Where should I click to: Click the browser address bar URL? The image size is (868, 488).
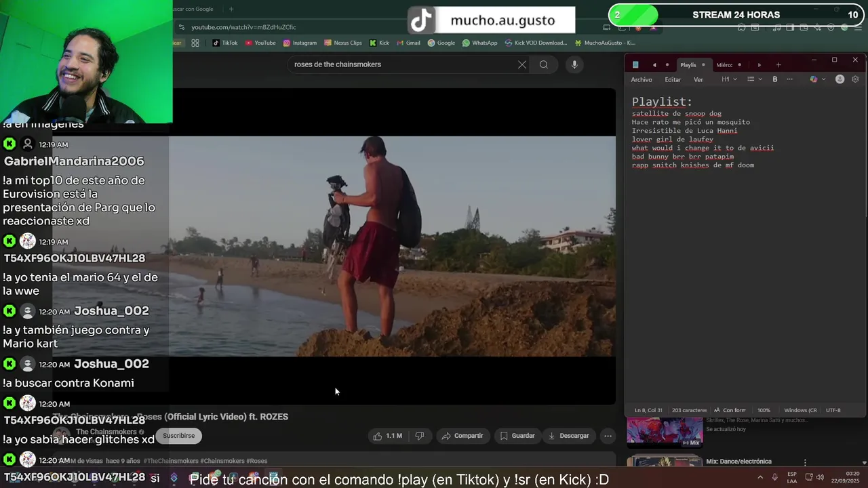[243, 27]
